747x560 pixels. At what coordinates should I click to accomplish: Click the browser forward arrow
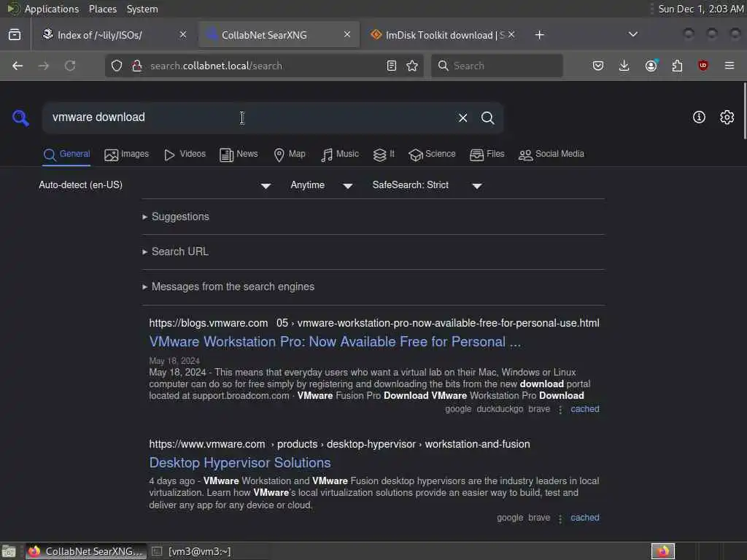(44, 66)
